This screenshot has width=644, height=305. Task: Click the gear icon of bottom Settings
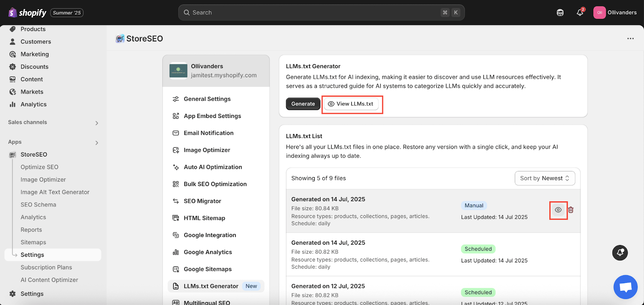click(x=12, y=294)
